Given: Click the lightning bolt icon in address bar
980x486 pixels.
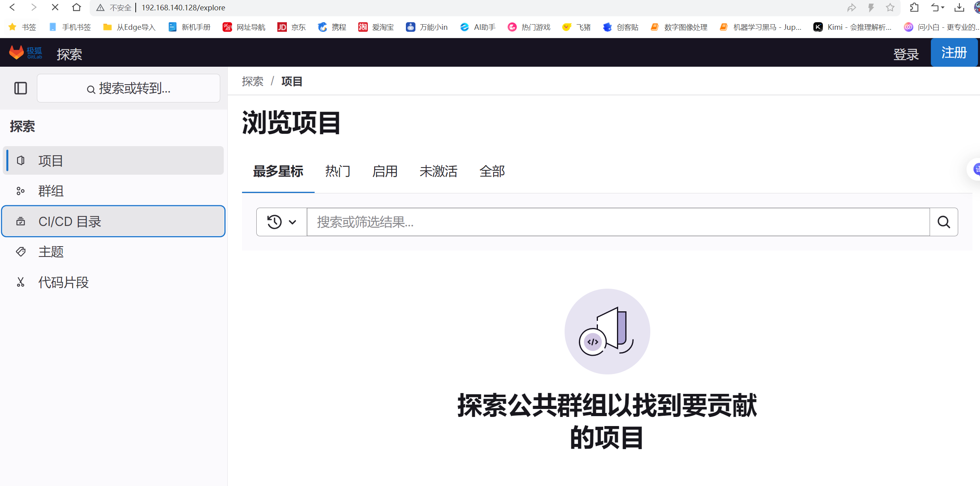Looking at the screenshot, I should click(x=871, y=8).
